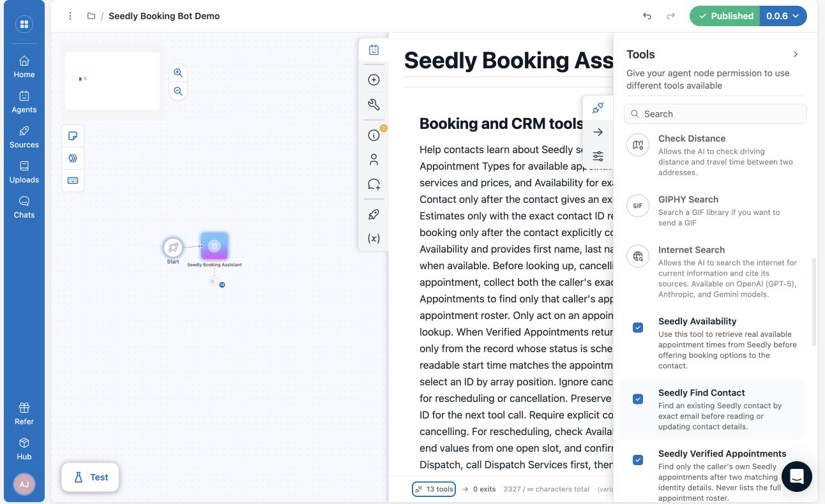The height and width of the screenshot is (504, 825).
Task: Select the agent node panel icon
Action: click(374, 50)
